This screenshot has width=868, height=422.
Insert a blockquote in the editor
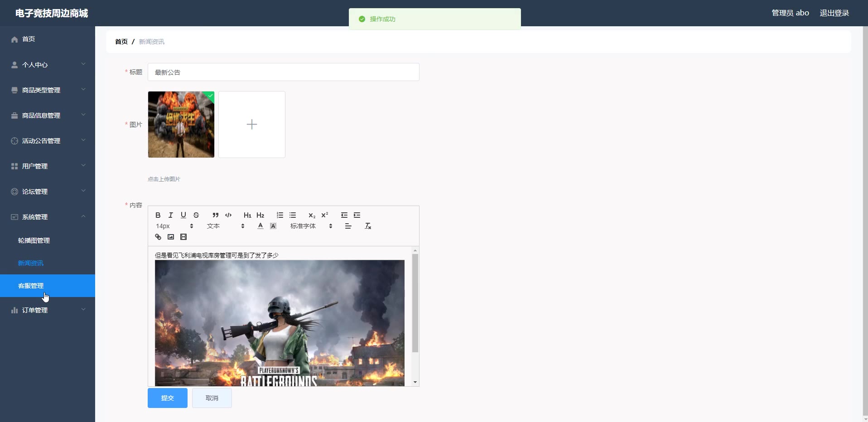point(216,215)
